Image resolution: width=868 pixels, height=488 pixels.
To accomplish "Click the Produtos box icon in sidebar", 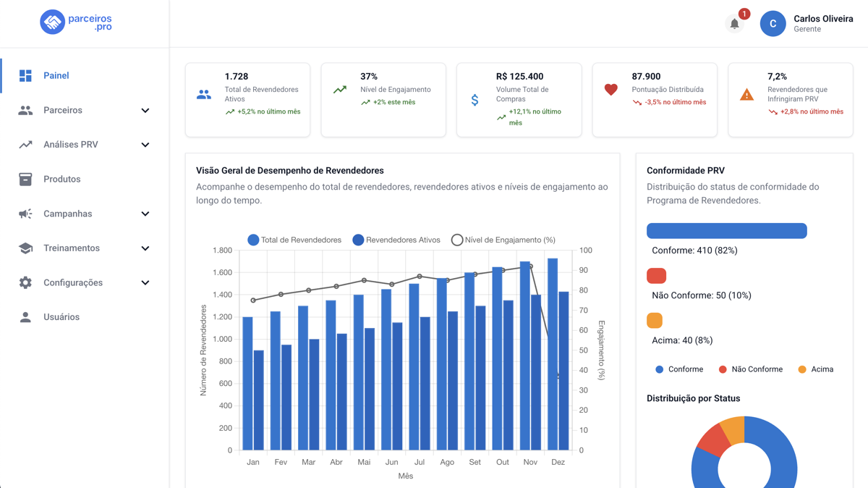I will [25, 179].
